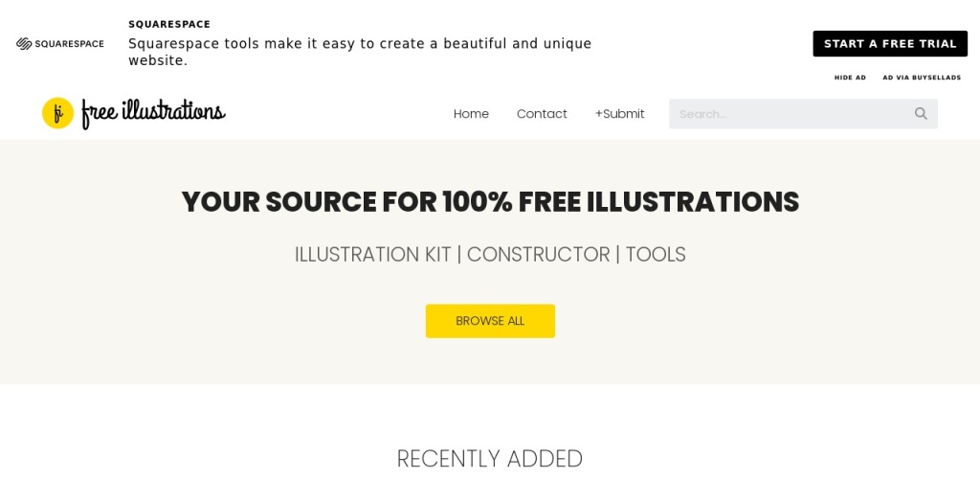
Task: Click START A FREE TRIAL button
Action: coord(890,44)
